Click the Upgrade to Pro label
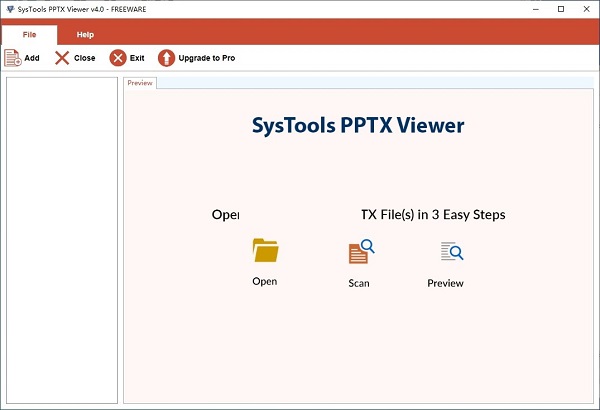This screenshot has height=410, width=600. pyautogui.click(x=207, y=58)
